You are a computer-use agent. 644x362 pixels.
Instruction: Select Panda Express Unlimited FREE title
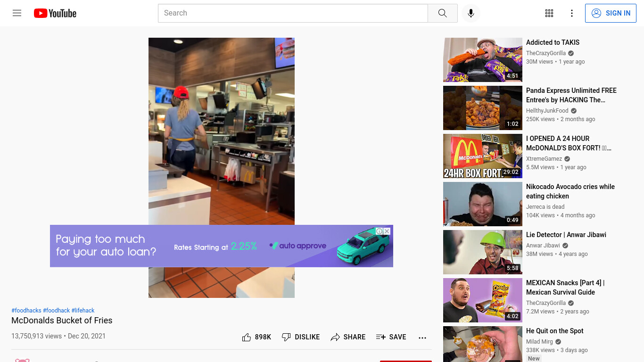pos(571,95)
